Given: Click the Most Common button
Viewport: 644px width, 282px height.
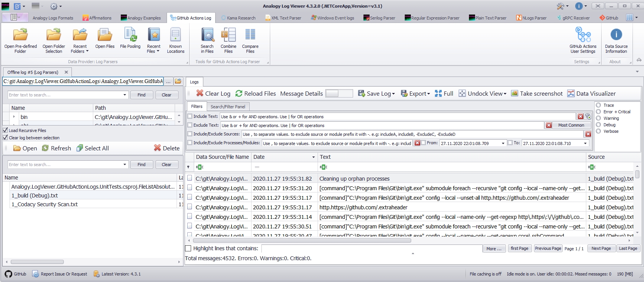Looking at the screenshot, I should click(x=571, y=125).
